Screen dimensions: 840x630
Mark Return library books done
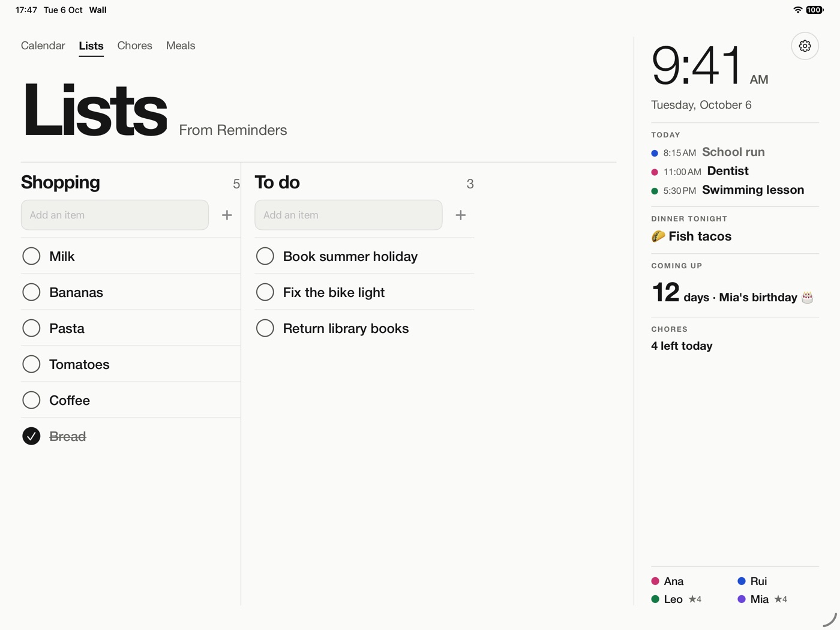click(265, 328)
